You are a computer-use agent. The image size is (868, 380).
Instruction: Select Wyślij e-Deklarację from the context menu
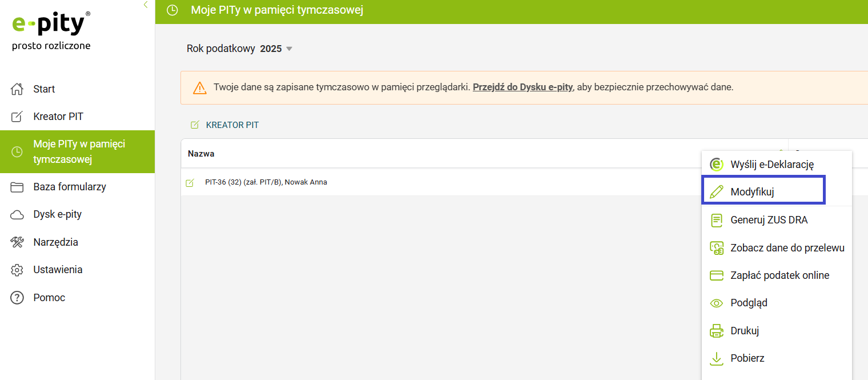click(x=771, y=165)
